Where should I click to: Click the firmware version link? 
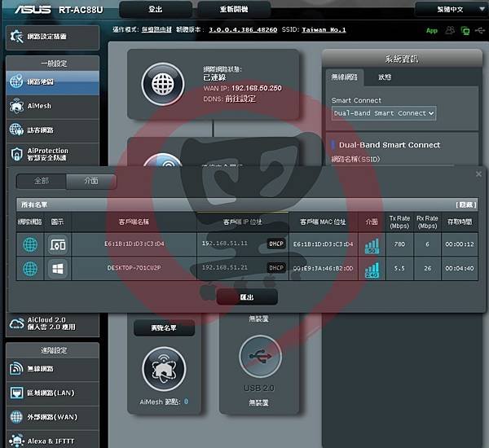pyautogui.click(x=243, y=30)
